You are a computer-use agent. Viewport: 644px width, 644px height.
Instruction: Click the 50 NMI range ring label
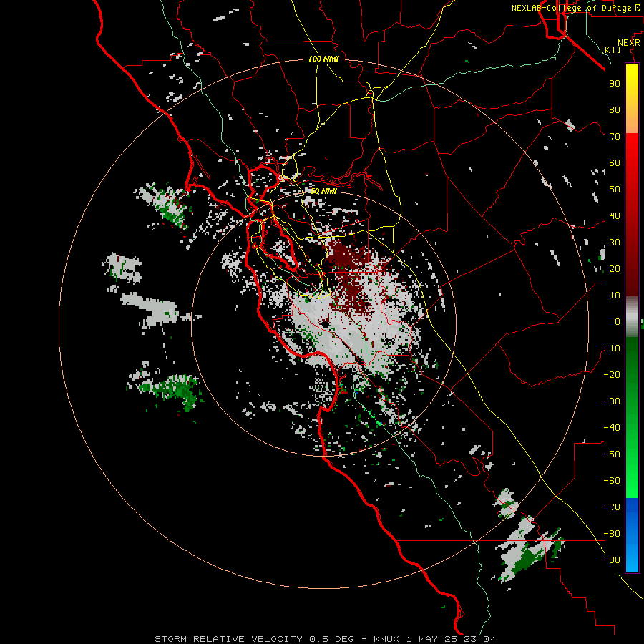coord(323,191)
